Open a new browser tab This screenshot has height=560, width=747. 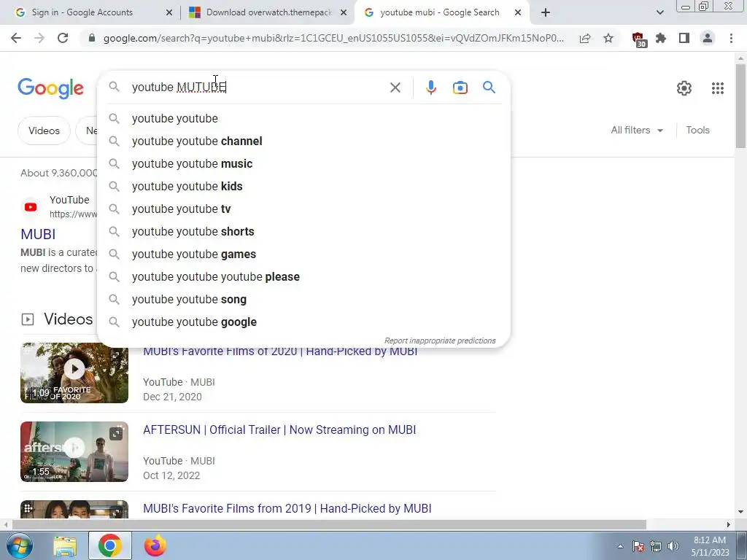[546, 12]
